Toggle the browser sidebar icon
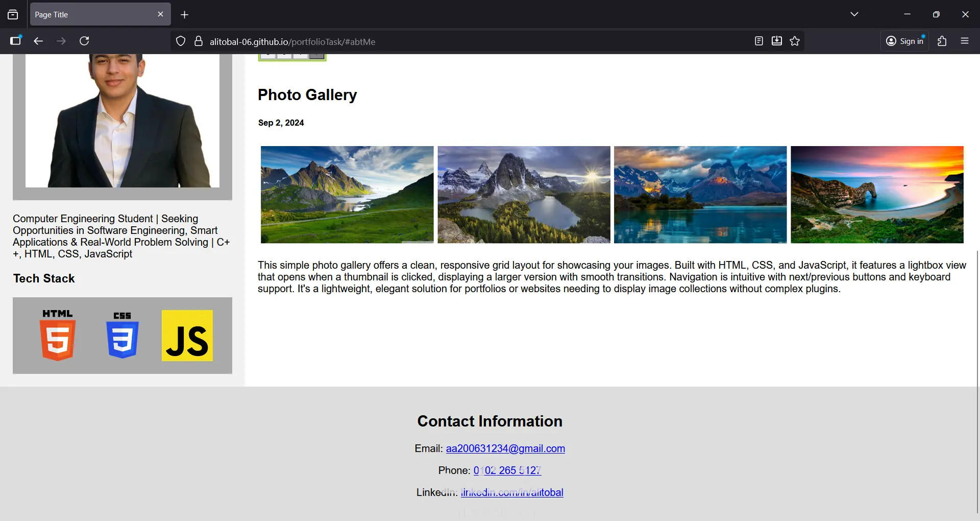Viewport: 980px width, 521px height. 16,41
